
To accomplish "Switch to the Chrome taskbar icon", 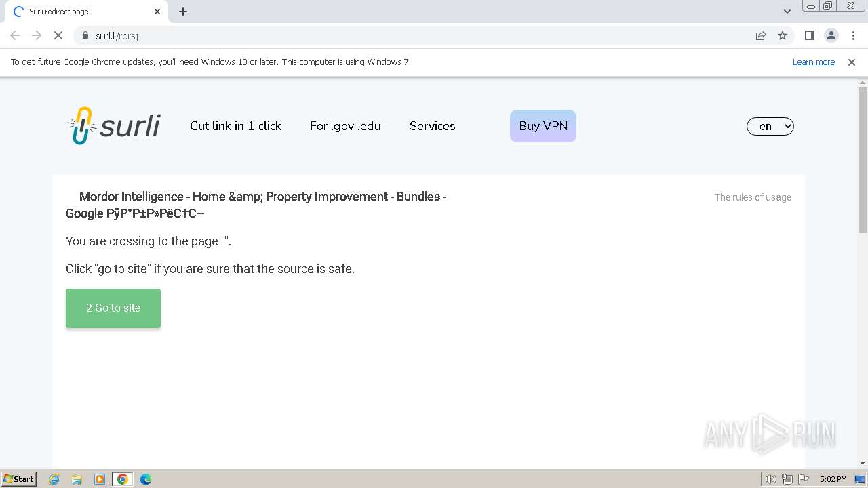I will pos(123,479).
